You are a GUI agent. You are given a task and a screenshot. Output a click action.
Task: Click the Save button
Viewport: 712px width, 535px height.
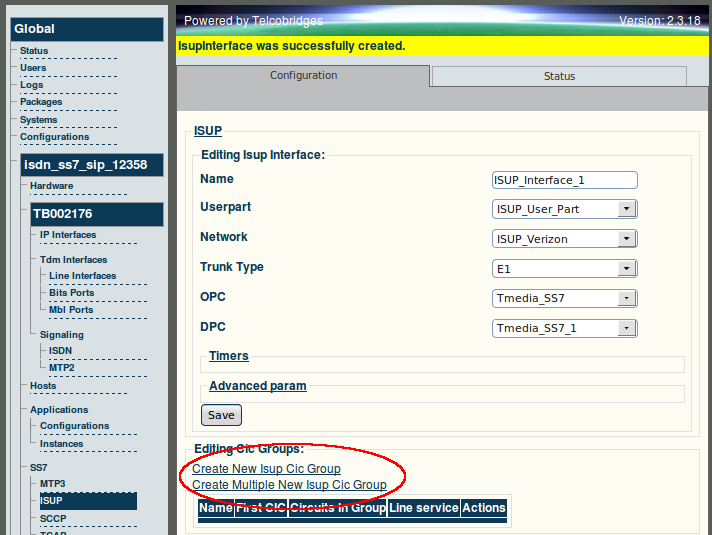pos(221,415)
